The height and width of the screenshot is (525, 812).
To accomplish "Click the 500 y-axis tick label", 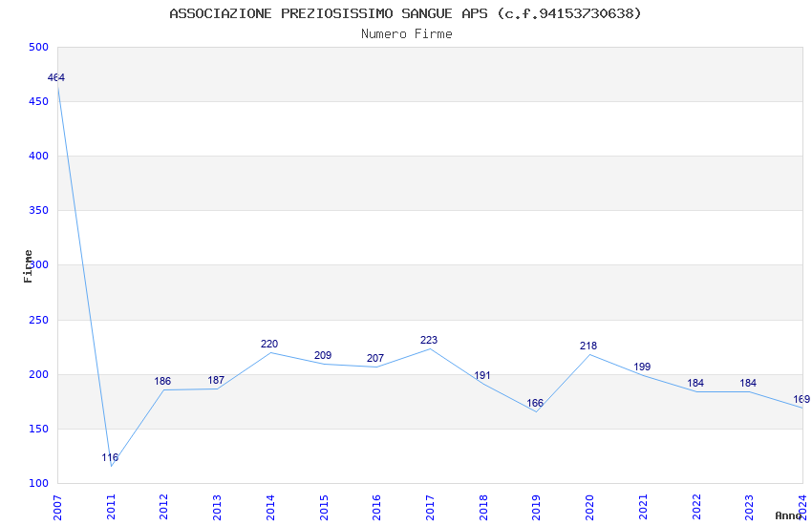I will click(38, 47).
